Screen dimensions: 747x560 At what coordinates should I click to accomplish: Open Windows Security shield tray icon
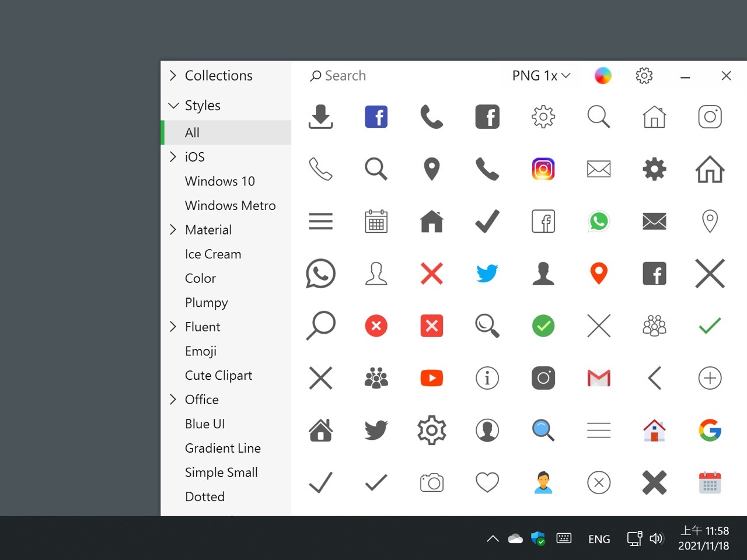coord(538,538)
